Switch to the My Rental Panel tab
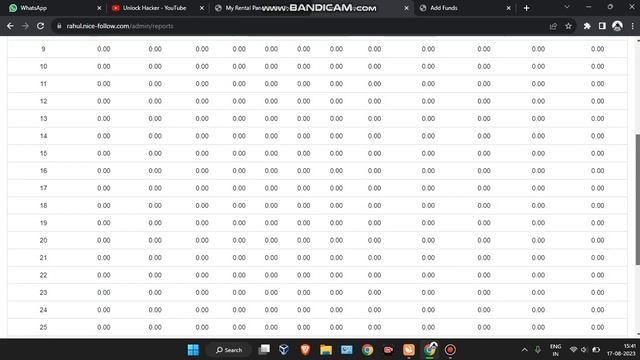 [311, 8]
